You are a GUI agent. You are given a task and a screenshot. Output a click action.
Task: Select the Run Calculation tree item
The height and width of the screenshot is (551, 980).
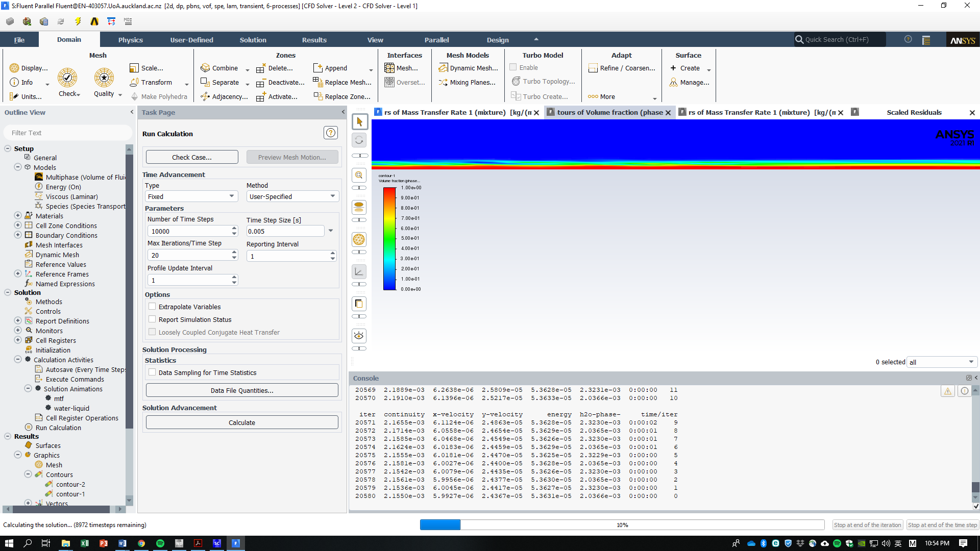(58, 428)
